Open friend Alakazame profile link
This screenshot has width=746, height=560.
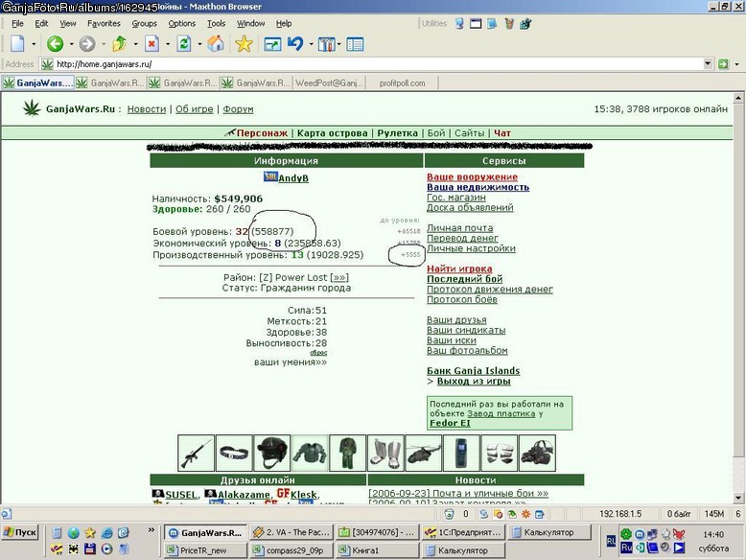pos(244,495)
